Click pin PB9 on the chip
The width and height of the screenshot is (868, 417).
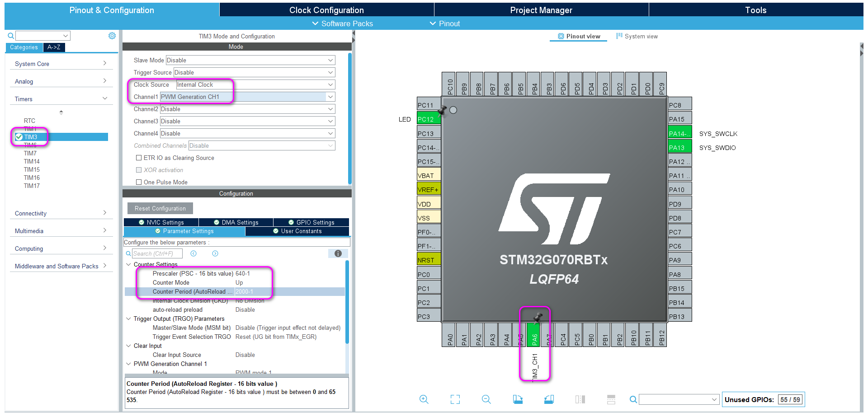[x=464, y=84]
